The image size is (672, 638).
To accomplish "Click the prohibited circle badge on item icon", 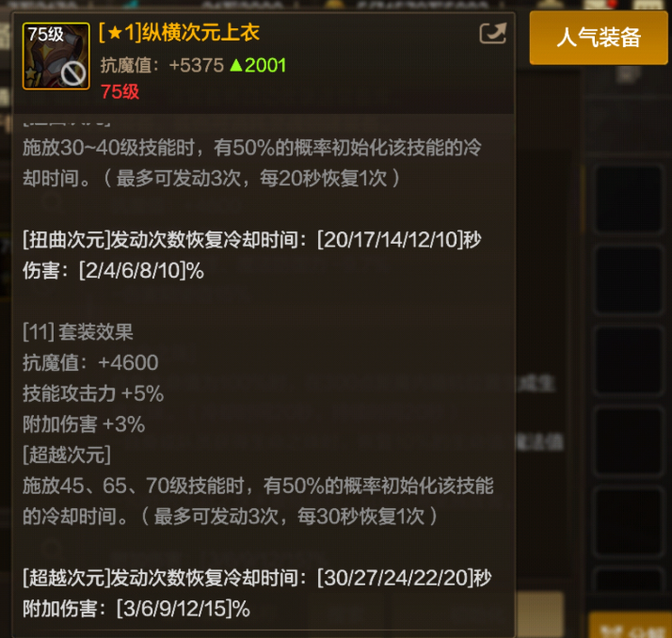I will [x=73, y=74].
